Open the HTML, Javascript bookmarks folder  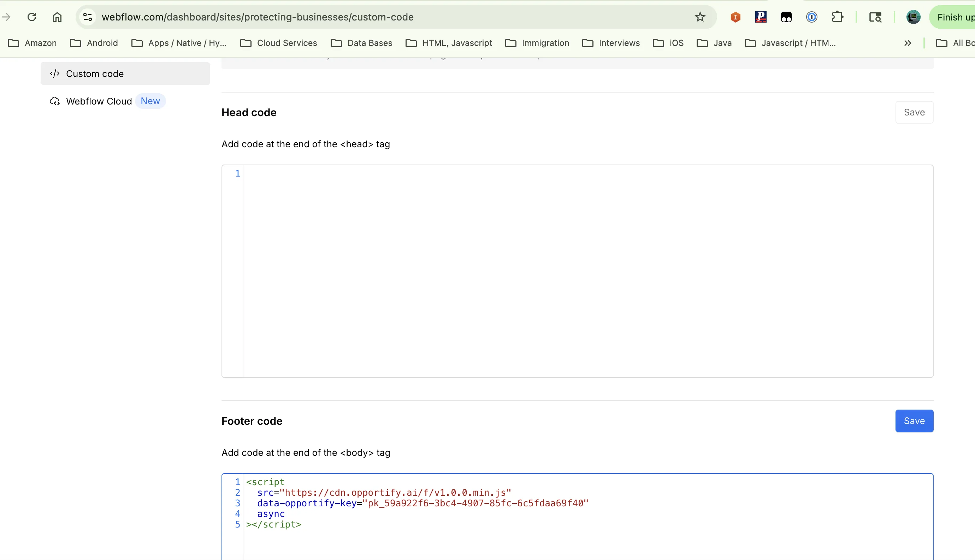click(x=457, y=43)
